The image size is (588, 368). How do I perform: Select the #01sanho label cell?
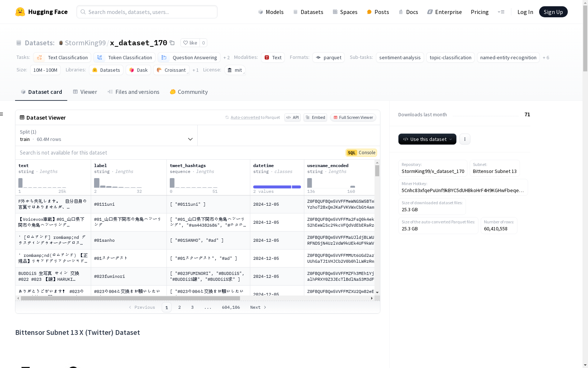[129, 240]
